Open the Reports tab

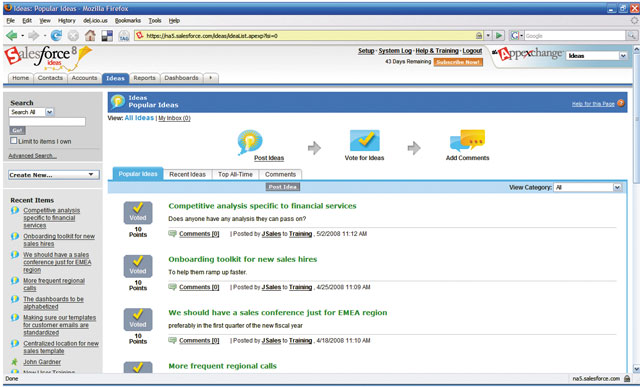[144, 78]
